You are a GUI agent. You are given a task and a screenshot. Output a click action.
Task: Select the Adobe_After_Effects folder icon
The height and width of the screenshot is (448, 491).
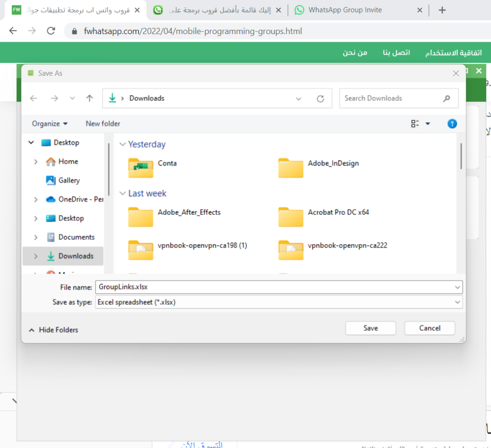pyautogui.click(x=140, y=217)
